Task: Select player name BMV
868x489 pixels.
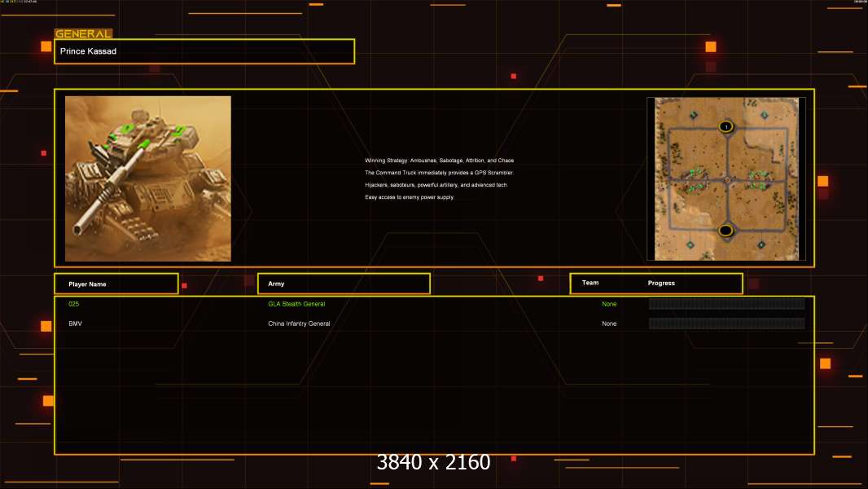Action: click(75, 324)
